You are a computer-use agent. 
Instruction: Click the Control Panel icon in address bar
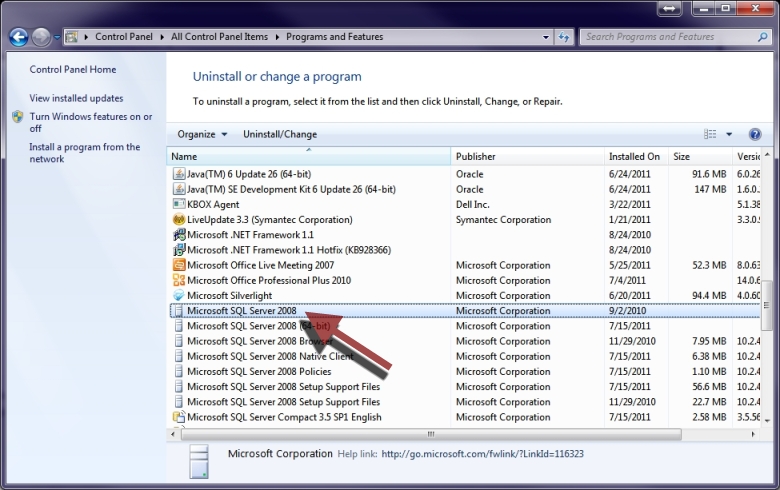click(72, 37)
